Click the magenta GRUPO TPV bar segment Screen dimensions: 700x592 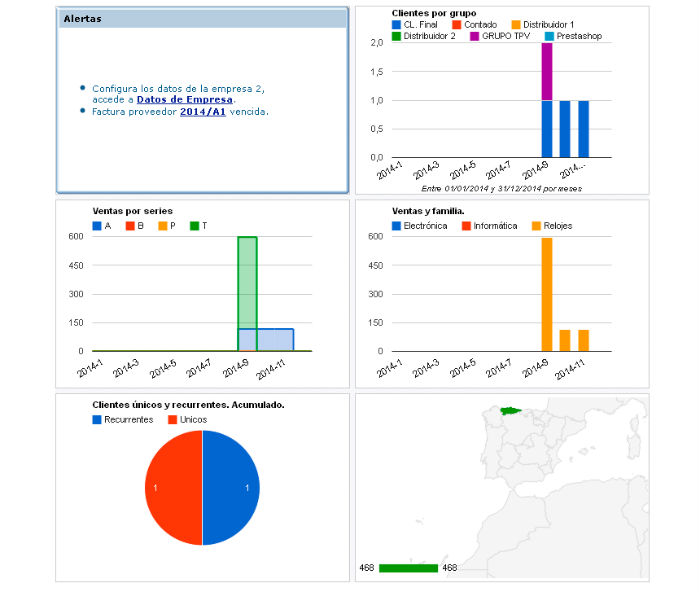(x=547, y=71)
